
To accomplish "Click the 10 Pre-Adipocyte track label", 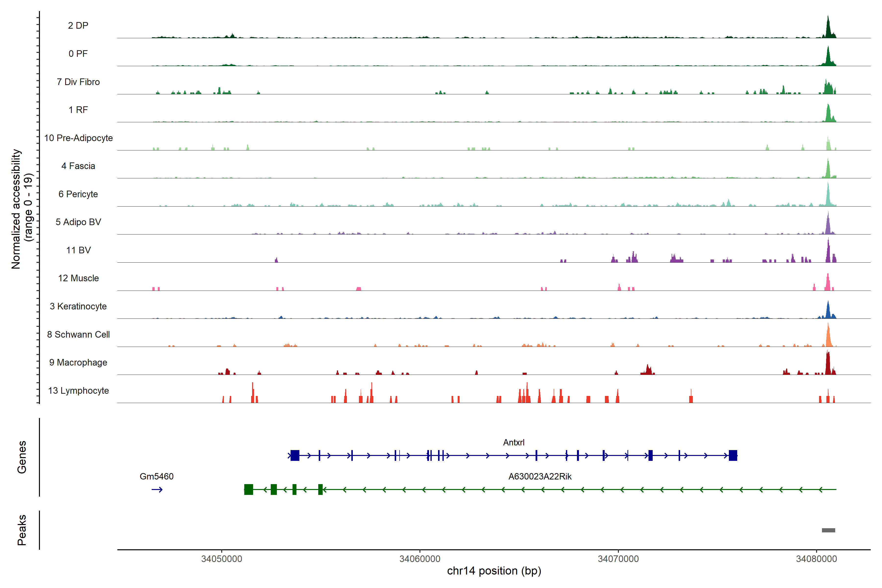I will pyautogui.click(x=78, y=138).
